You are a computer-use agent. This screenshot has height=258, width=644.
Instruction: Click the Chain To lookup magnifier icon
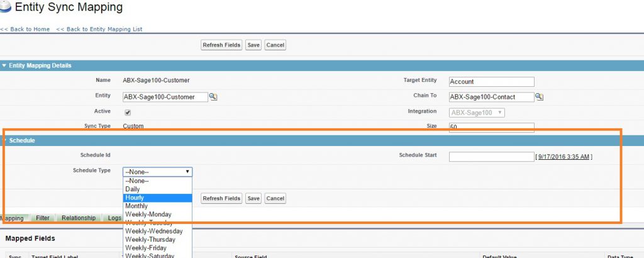pyautogui.click(x=539, y=97)
